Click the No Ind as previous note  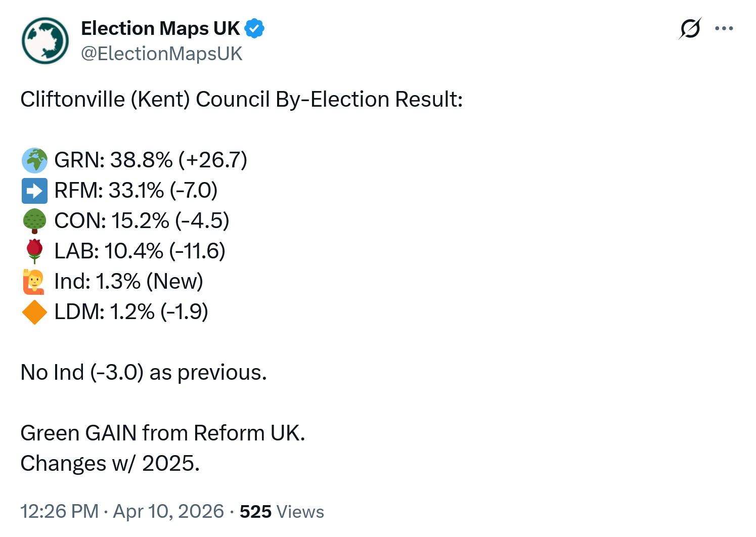pos(143,373)
